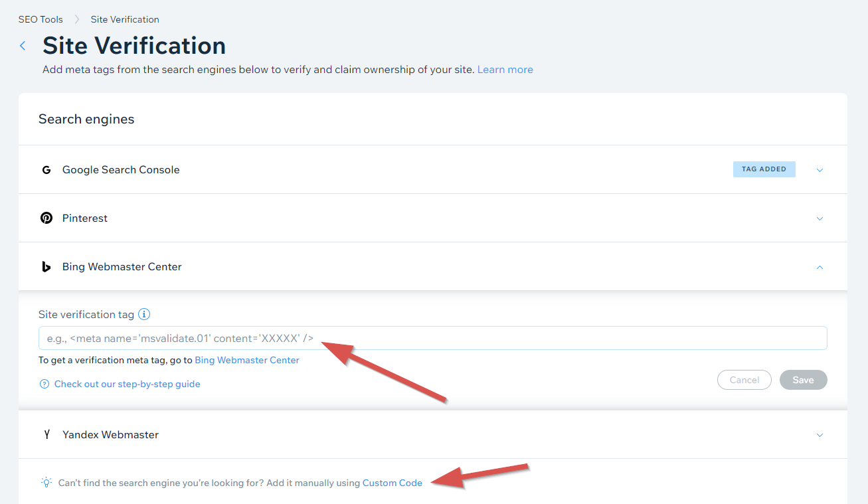Expand the Google Search Console section
868x504 pixels.
click(x=820, y=169)
